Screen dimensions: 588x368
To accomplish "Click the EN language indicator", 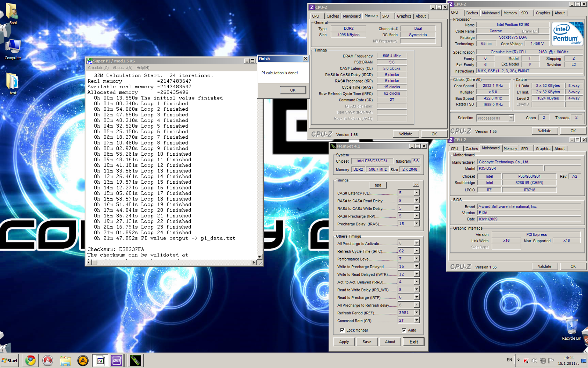I will 509,360.
